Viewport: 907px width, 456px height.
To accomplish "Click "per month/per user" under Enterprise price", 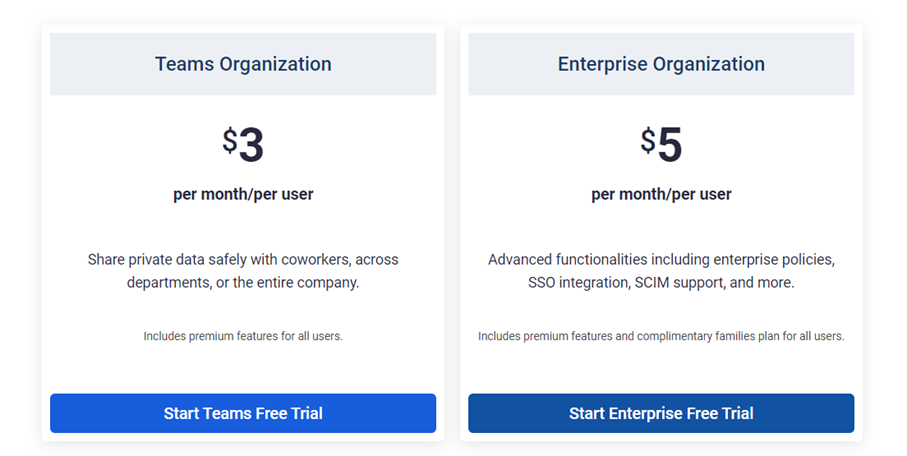I will (661, 194).
